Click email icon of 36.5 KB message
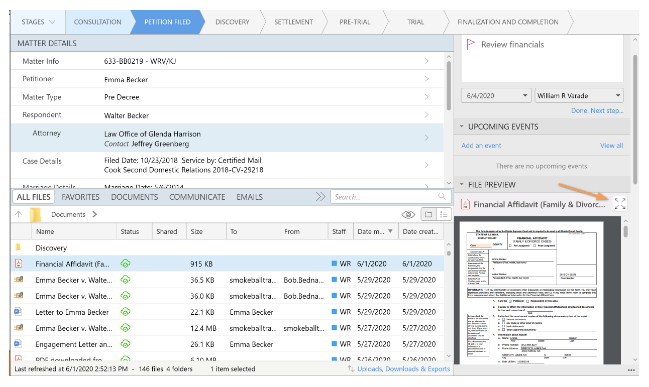 [19, 279]
